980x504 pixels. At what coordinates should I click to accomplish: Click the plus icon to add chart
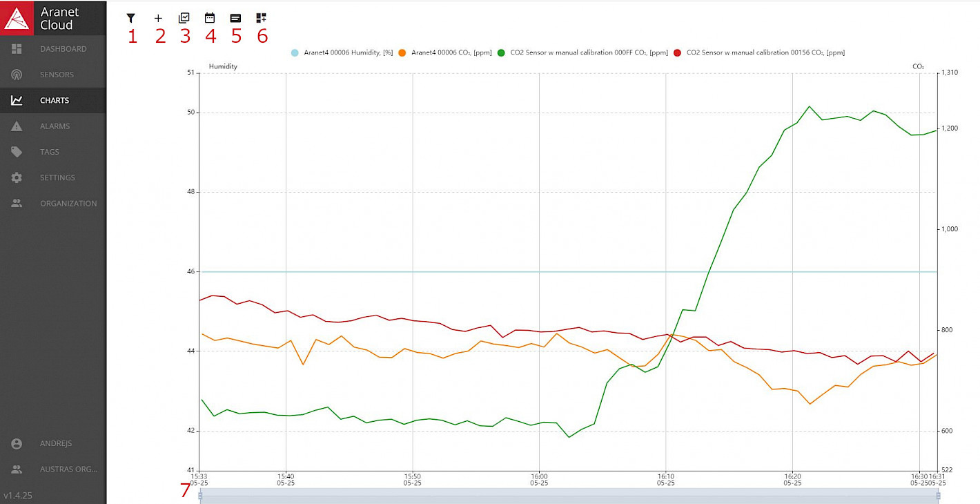point(158,19)
